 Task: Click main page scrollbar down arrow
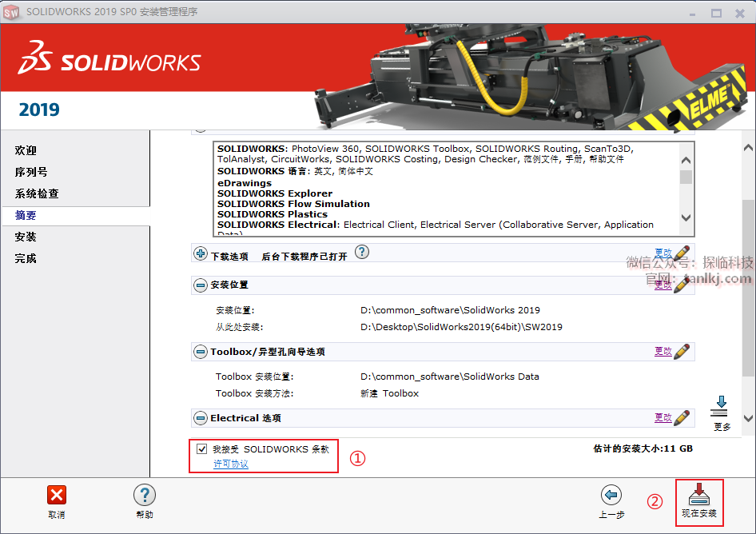[748, 418]
